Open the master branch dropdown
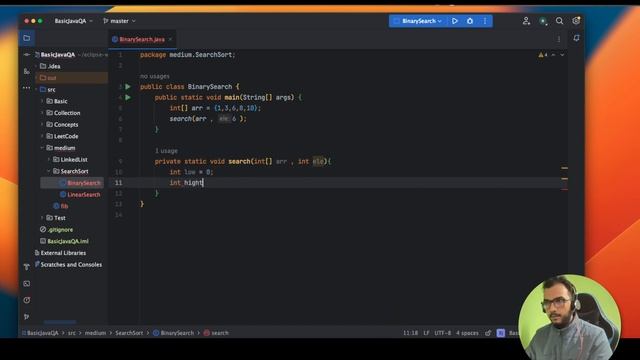Screen dimensions: 640x360 (x=119, y=21)
